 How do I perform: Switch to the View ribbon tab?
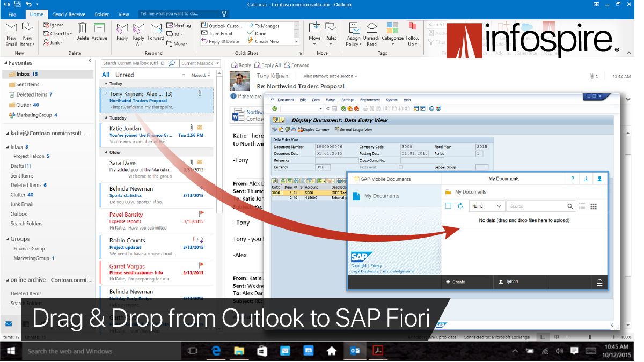pos(123,14)
